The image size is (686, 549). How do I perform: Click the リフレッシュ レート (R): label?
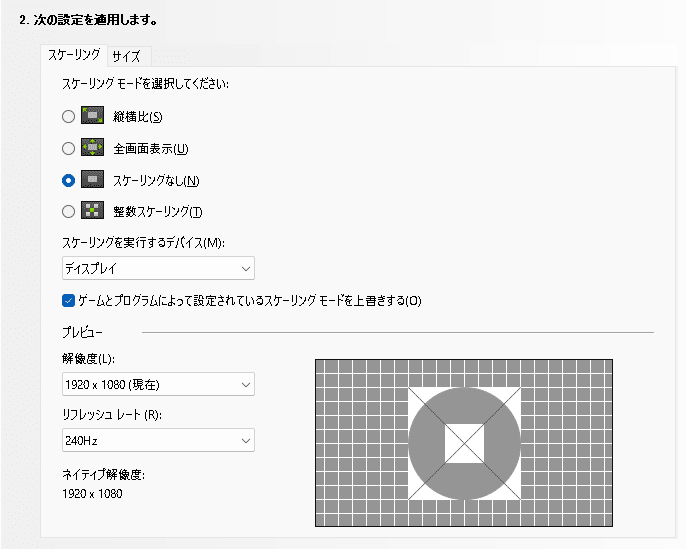tap(112, 415)
